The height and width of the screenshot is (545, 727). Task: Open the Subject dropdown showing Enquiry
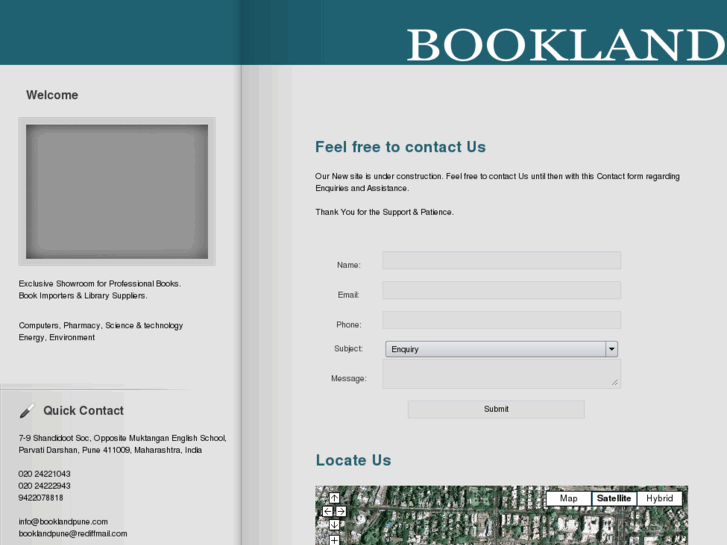click(x=501, y=349)
